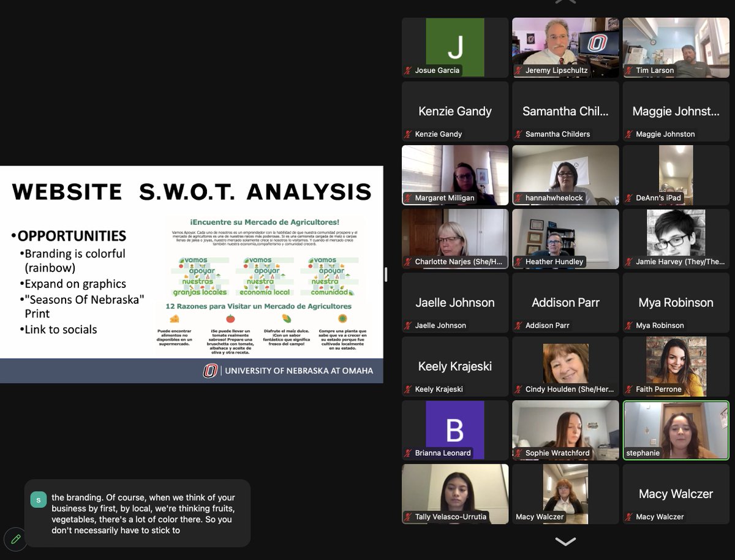This screenshot has width=735, height=560.
Task: Click the large Samantha Chil... name text
Action: click(x=565, y=111)
